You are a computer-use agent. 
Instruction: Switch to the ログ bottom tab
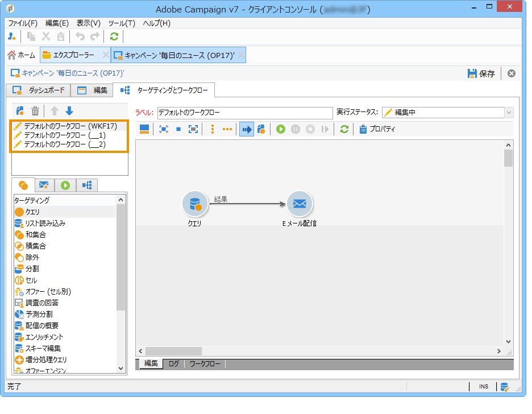pyautogui.click(x=174, y=363)
